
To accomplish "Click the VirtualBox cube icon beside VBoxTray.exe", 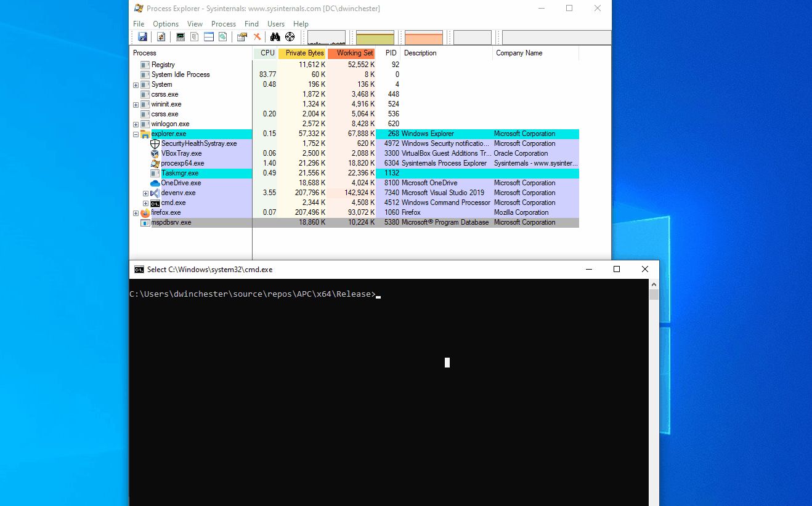I will pos(155,153).
